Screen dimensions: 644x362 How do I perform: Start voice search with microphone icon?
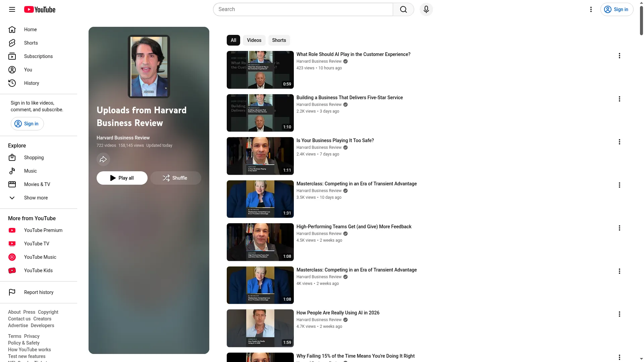point(426,9)
